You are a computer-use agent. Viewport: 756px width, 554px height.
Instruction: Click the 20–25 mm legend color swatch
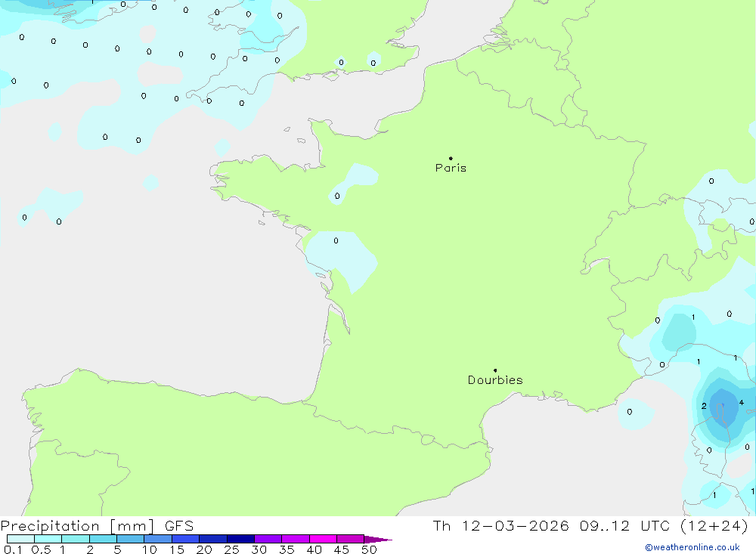pyautogui.click(x=213, y=539)
